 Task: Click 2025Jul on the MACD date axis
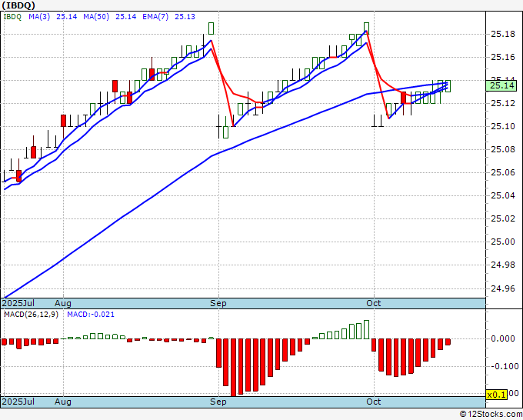[18, 402]
